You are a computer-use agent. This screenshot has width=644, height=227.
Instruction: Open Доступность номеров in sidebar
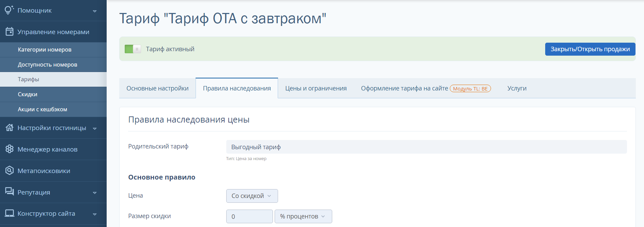point(53,65)
